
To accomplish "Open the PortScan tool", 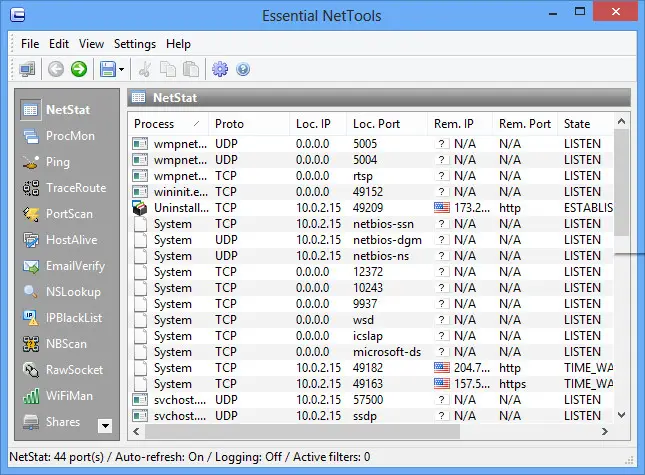I will coord(58,214).
